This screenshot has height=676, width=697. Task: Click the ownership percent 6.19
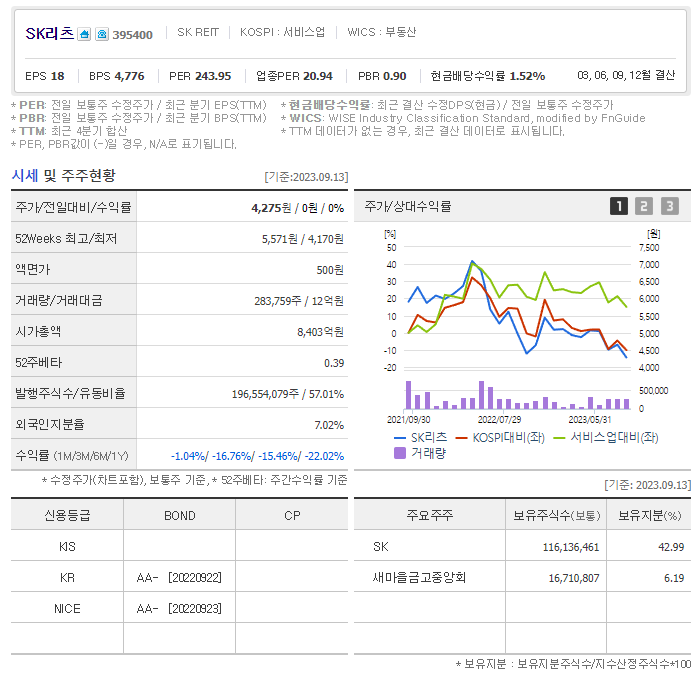tap(674, 578)
